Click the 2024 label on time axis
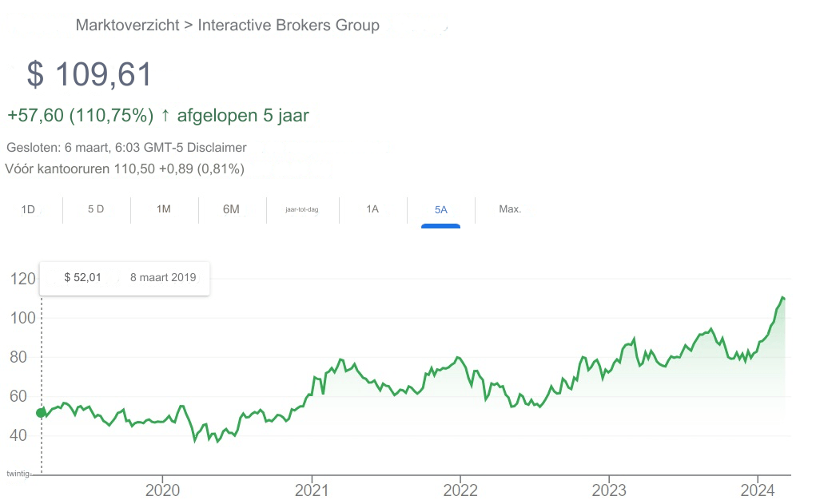Viewport: 816px width, 504px height. pos(758,490)
